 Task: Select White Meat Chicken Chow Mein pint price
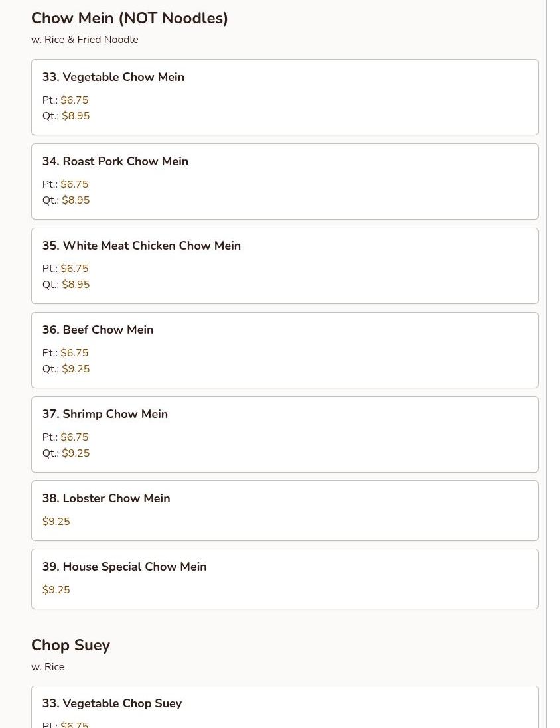74,269
